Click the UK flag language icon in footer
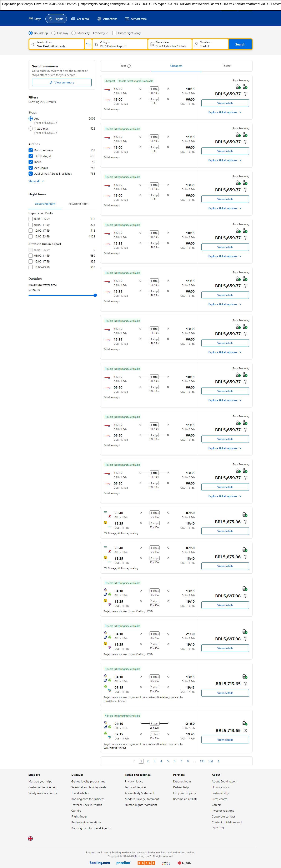 click(x=30, y=838)
